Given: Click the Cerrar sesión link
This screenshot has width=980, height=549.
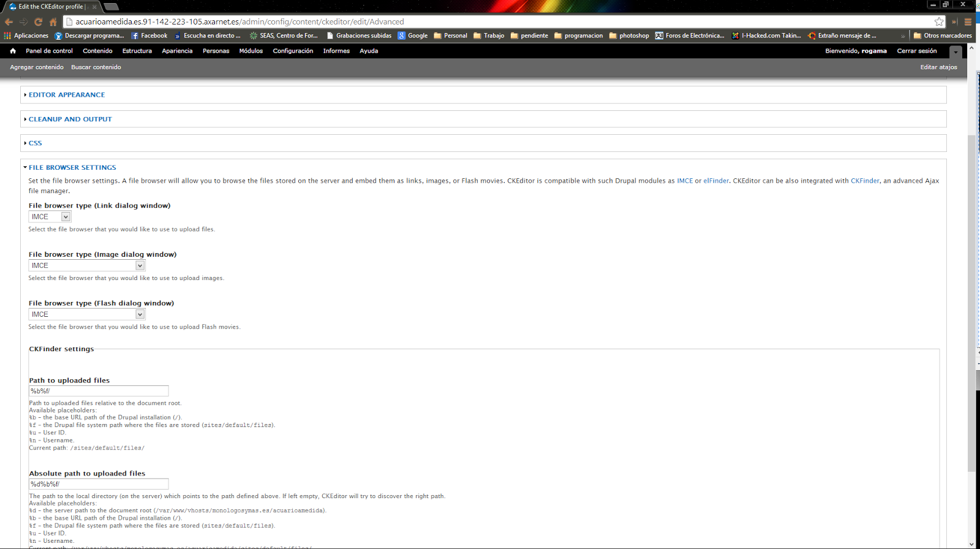Looking at the screenshot, I should pos(917,51).
